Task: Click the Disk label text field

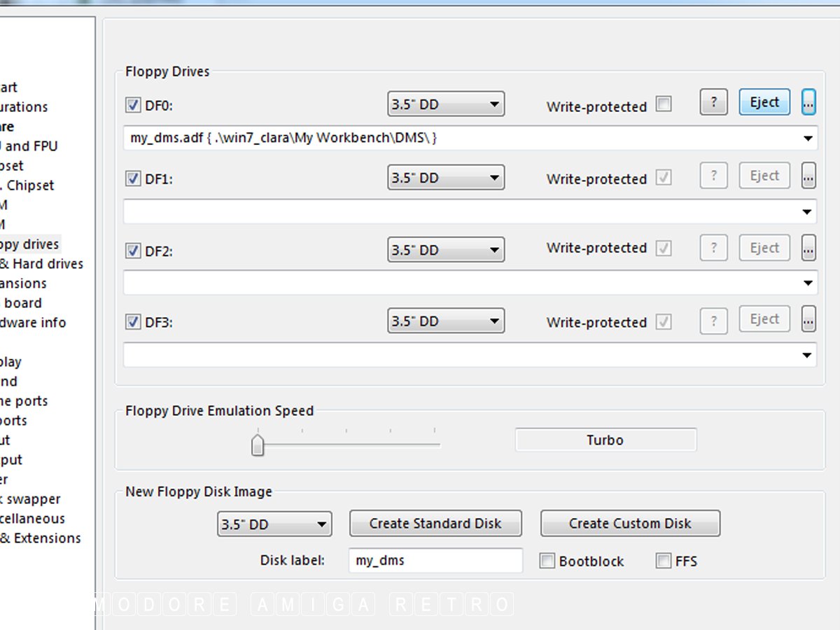Action: (435, 561)
